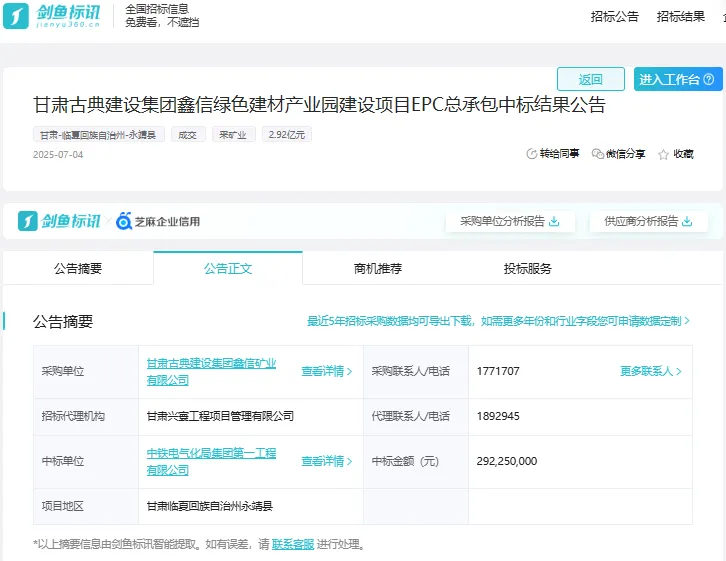Expand 更多联系人 contacts list
The height and width of the screenshot is (561, 726).
click(651, 371)
